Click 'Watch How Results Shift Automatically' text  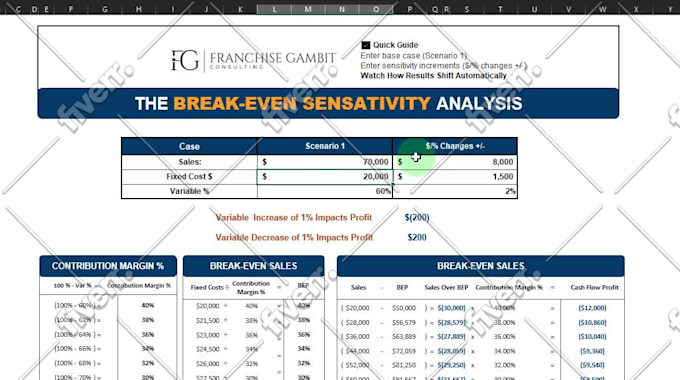pos(433,75)
